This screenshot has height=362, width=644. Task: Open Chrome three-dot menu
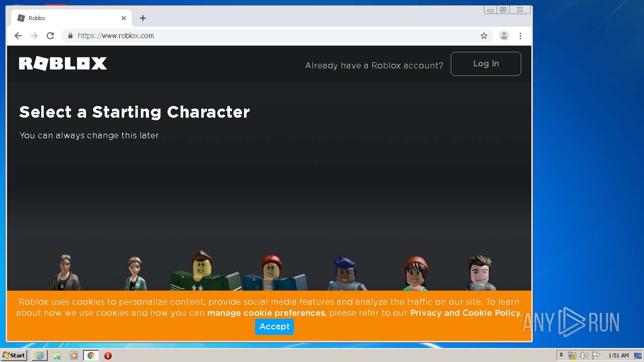point(520,36)
